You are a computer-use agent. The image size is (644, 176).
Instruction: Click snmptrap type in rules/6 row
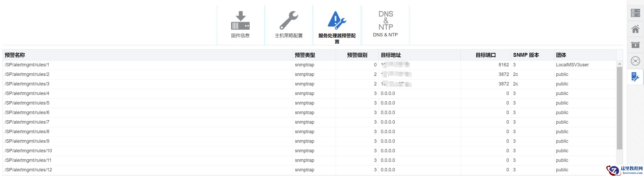pos(304,113)
